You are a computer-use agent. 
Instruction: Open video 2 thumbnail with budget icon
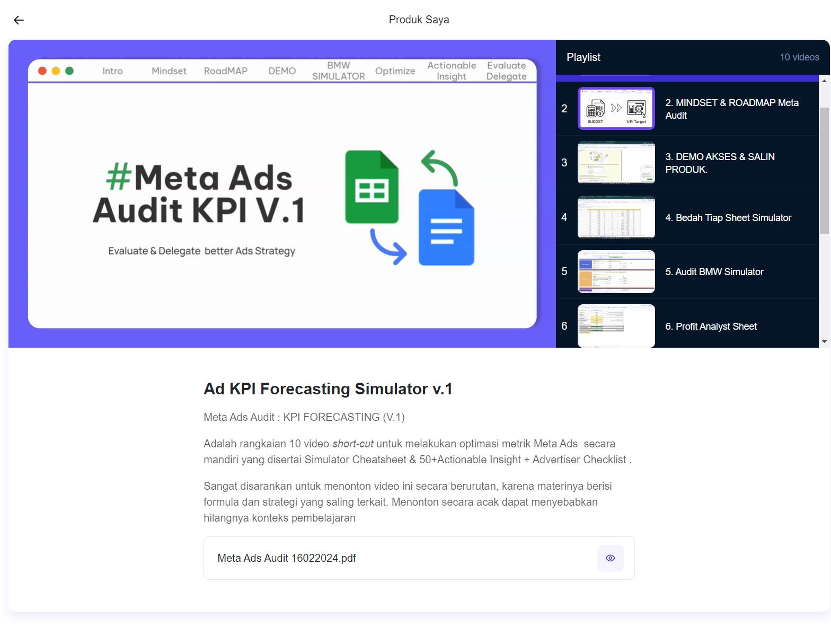pos(616,109)
